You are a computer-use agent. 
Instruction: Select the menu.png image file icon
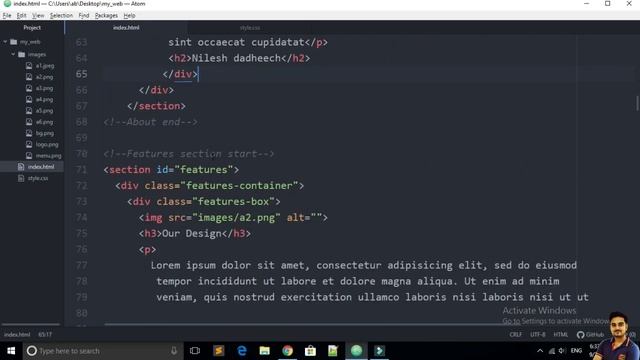click(29, 156)
